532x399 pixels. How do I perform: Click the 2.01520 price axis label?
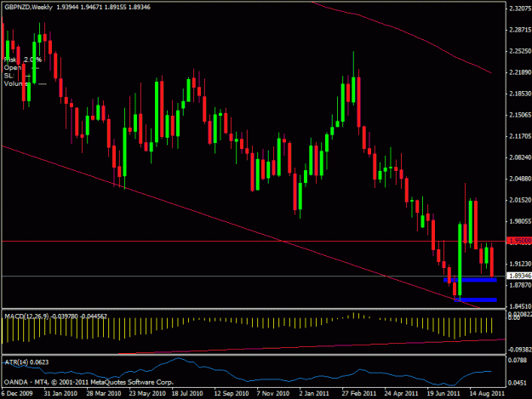click(520, 200)
